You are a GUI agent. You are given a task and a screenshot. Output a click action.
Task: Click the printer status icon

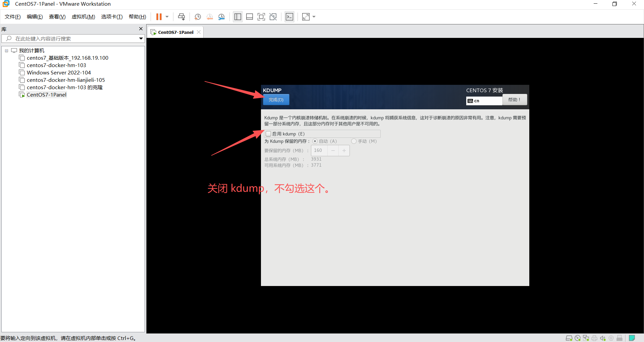pos(594,338)
